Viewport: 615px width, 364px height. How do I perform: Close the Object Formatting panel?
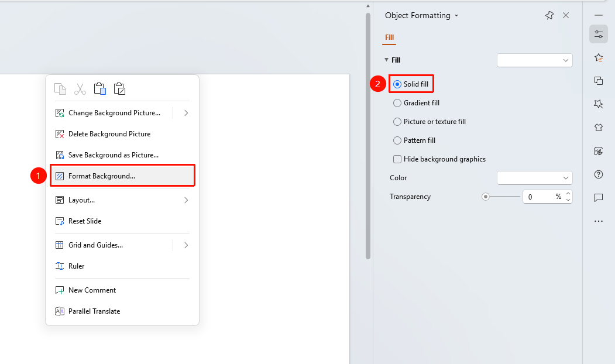566,15
